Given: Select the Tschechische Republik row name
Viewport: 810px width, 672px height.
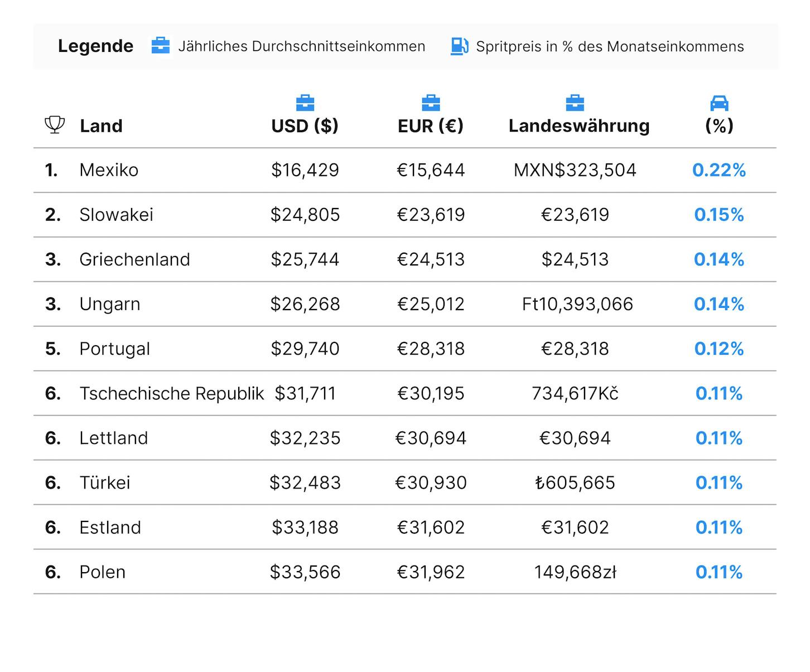Looking at the screenshot, I should point(172,393).
